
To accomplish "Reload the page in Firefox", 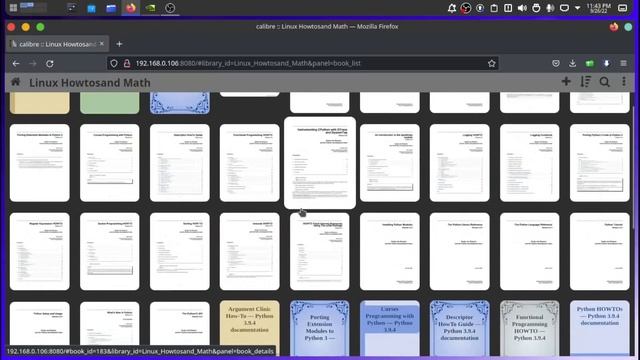I will (50, 64).
